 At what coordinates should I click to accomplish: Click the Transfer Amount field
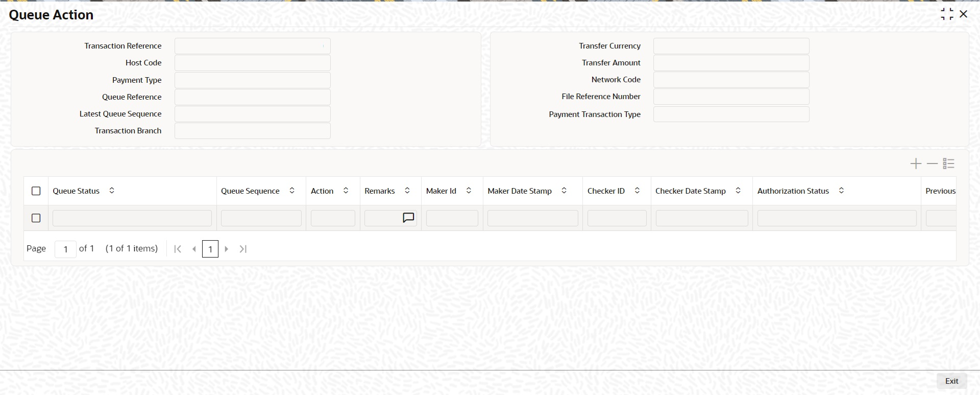(x=731, y=63)
